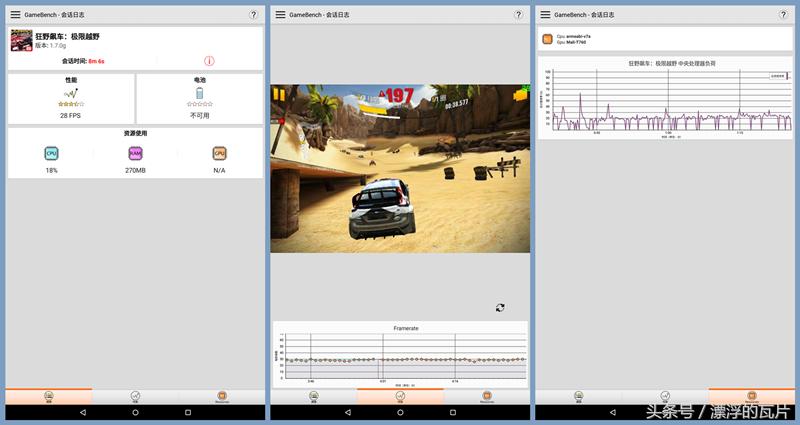The image size is (800, 425).
Task: Click the star rating under performance icon
Action: click(x=71, y=104)
